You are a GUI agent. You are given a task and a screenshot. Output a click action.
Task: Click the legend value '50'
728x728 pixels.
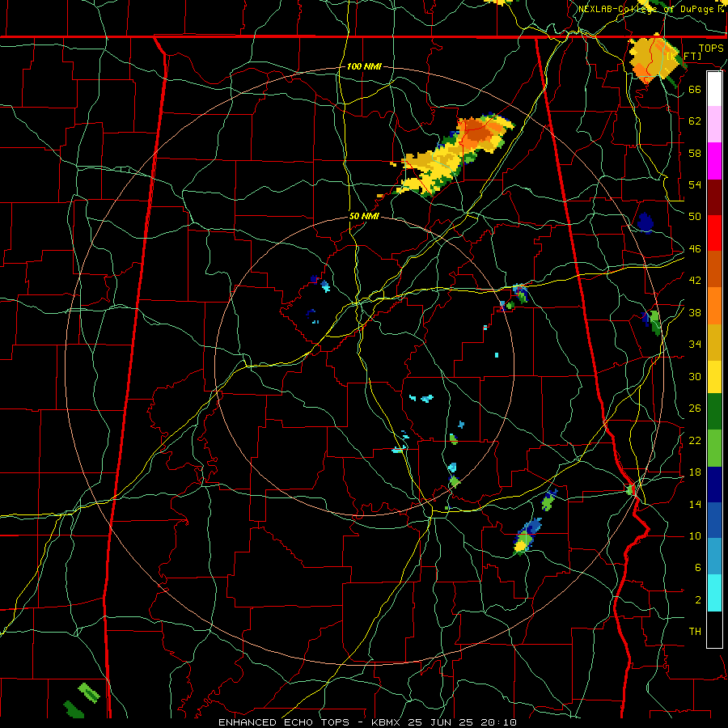[695, 216]
